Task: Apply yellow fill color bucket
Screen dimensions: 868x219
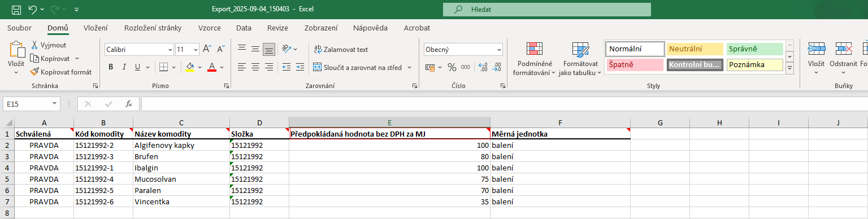Action: (x=190, y=67)
